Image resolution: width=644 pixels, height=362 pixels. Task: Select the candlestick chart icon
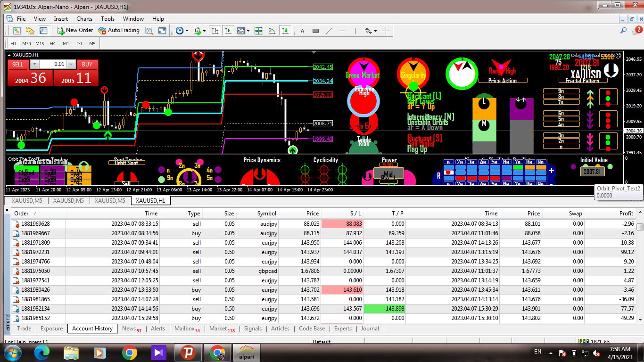pyautogui.click(x=285, y=31)
